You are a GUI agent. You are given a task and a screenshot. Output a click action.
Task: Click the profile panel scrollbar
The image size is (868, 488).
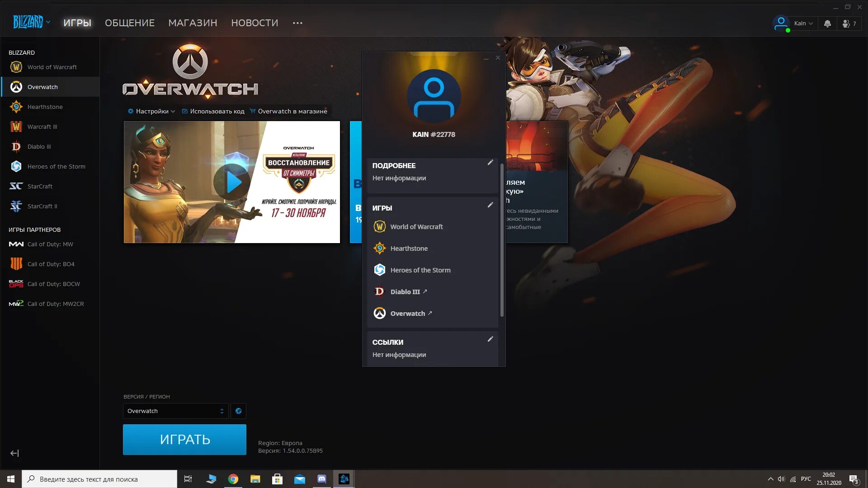coord(502,239)
